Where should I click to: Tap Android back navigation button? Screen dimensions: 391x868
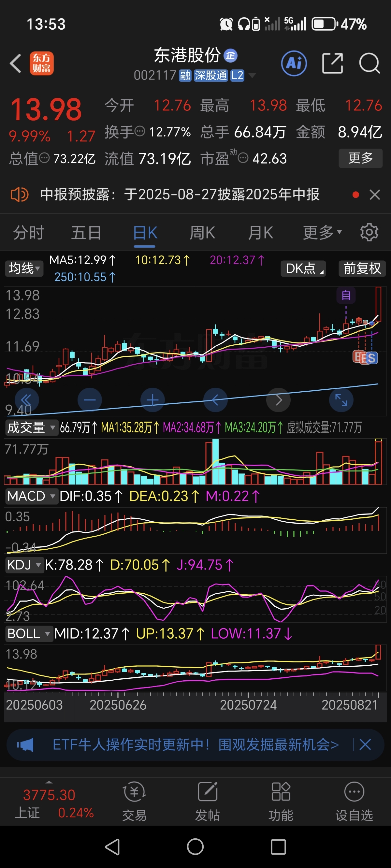pyautogui.click(x=113, y=847)
